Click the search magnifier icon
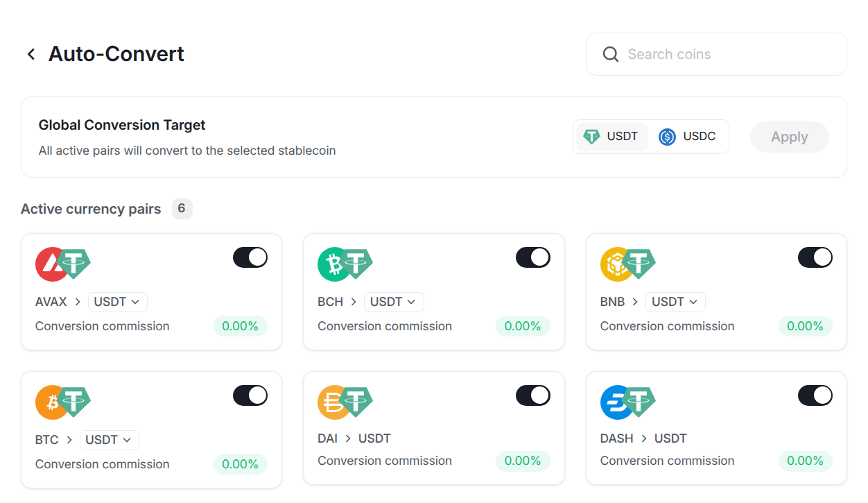Screen dimensions: 868x503 click(610, 54)
